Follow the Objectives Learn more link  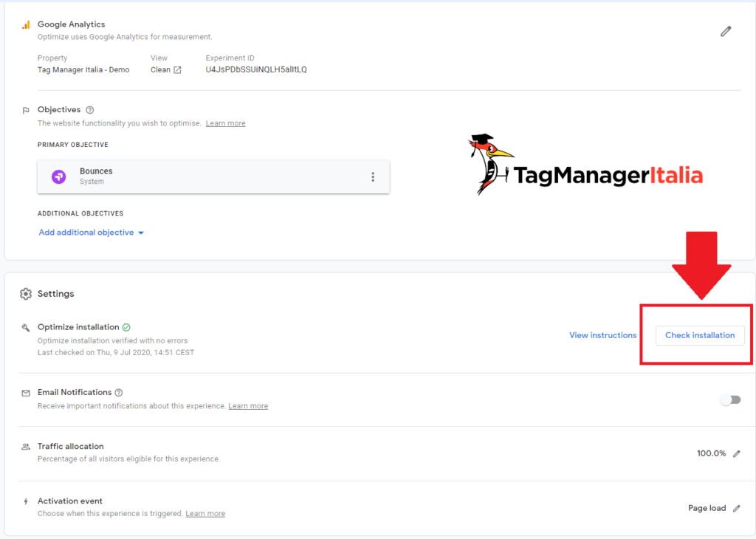(x=226, y=123)
